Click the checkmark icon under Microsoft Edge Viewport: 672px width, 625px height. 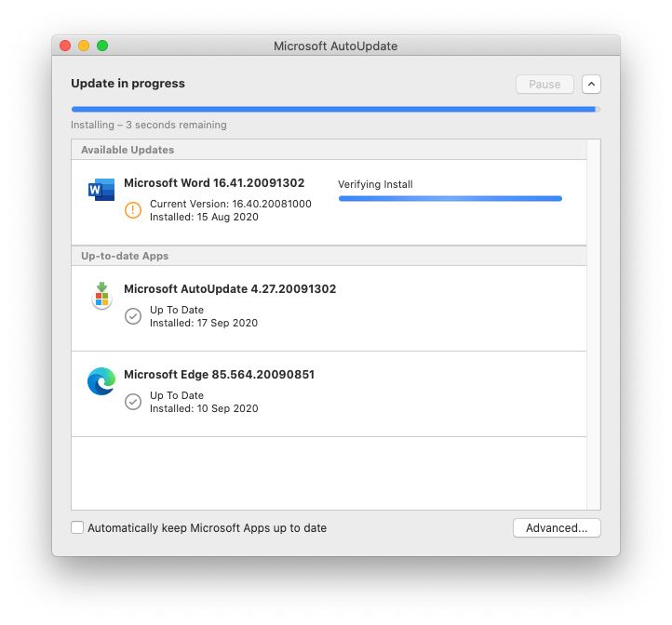click(x=133, y=402)
